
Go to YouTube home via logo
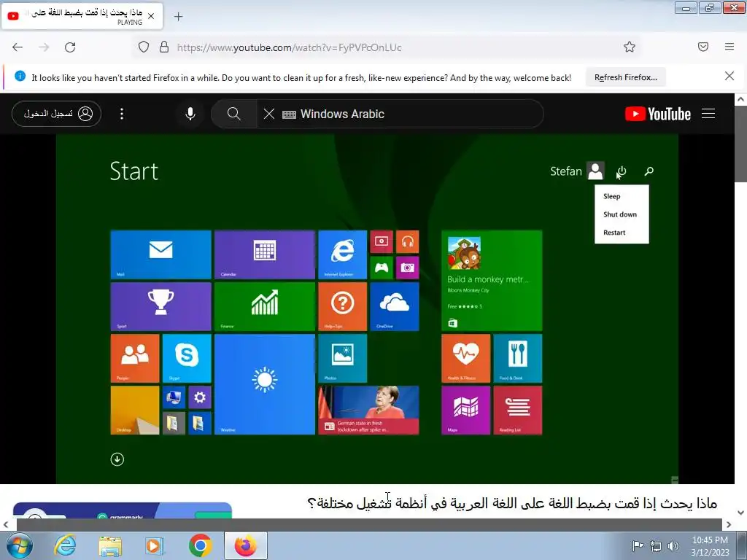tap(657, 114)
